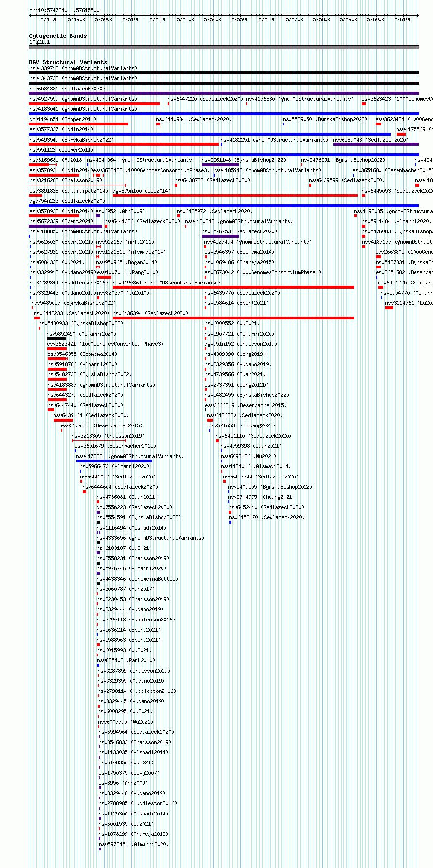Click blue bar under nsv4178381
The width and height of the screenshot is (433, 868).
[x=114, y=461]
